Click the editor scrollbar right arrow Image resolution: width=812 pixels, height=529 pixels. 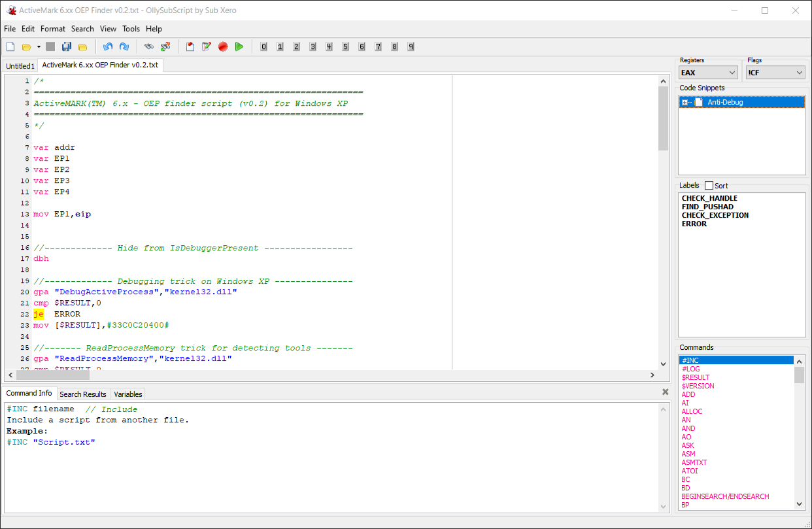(652, 375)
